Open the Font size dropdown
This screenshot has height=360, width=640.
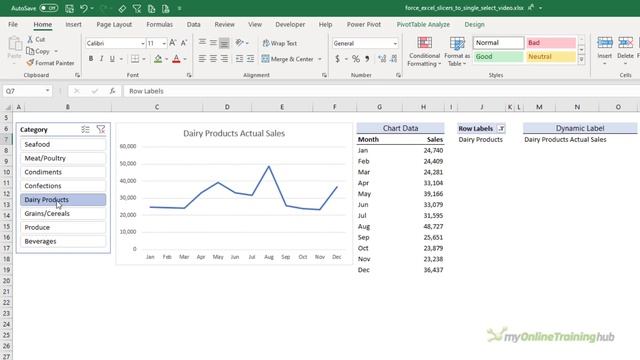tap(164, 43)
